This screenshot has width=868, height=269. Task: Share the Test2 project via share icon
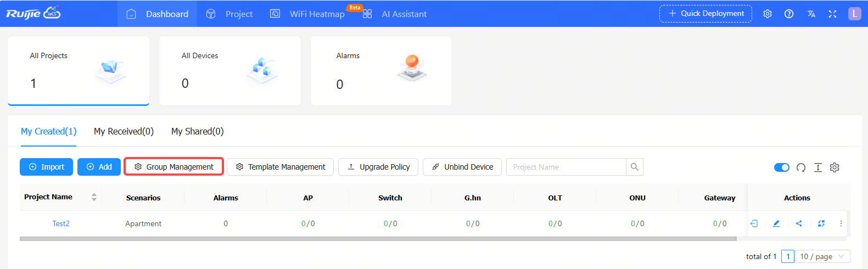(x=799, y=223)
